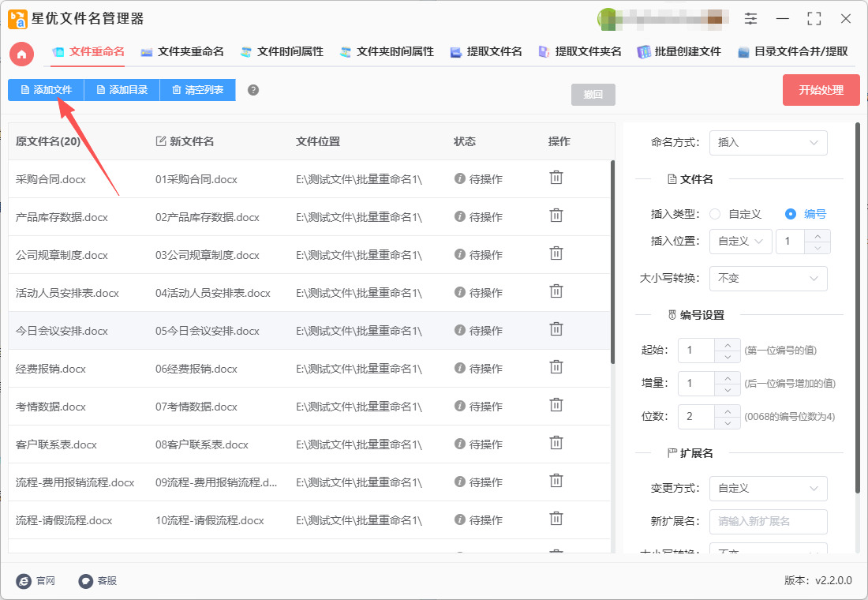Select the 编号 radio button
Screen dimensions: 868x600
pyautogui.click(x=791, y=214)
